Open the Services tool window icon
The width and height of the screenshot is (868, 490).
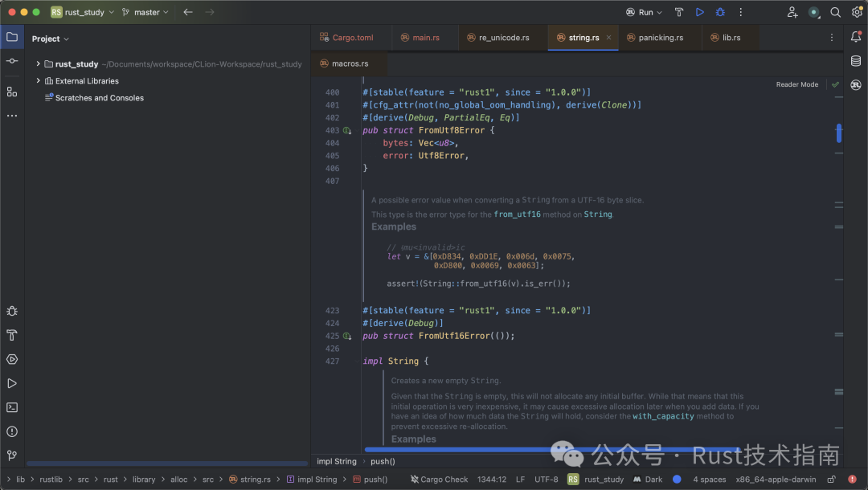[11, 360]
